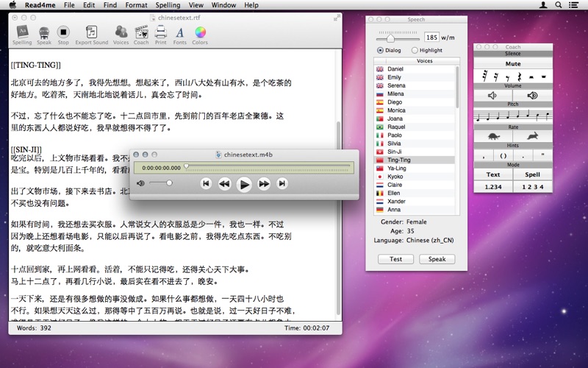This screenshot has width=588, height=368.
Task: Skip to the end in the m4b player
Action: pos(282,183)
